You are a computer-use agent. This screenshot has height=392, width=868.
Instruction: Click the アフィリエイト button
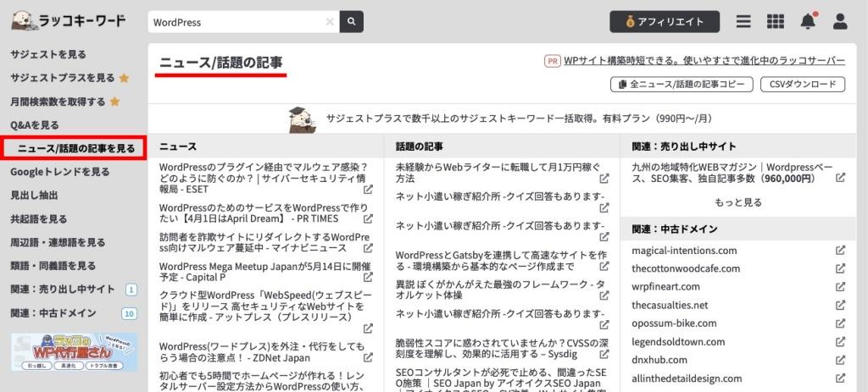coord(665,21)
